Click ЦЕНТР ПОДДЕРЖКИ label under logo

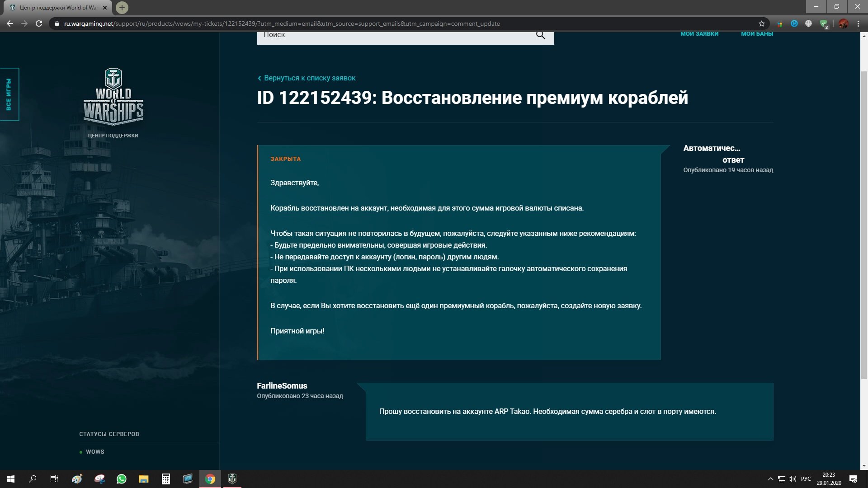[x=113, y=136]
